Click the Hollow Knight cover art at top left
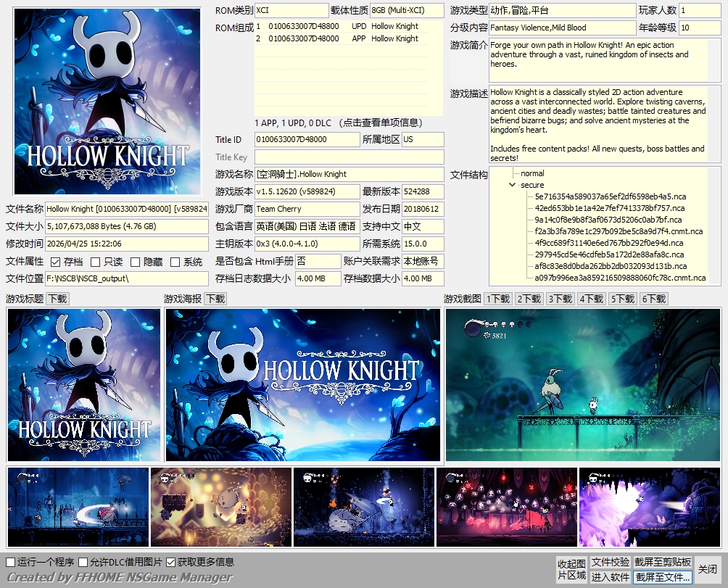This screenshot has width=728, height=588. [x=107, y=102]
